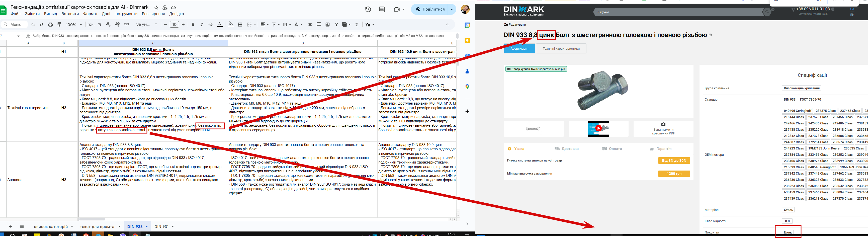Click the redo icon in Sheets toolbar

(x=41, y=25)
